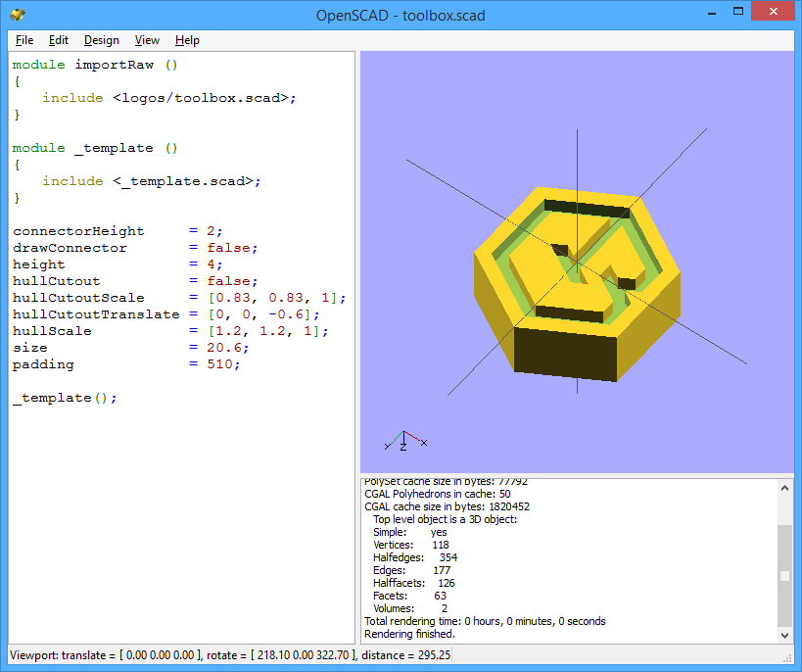Image resolution: width=802 pixels, height=672 pixels.
Task: Click the window resize grip in status bar
Action: point(787,658)
